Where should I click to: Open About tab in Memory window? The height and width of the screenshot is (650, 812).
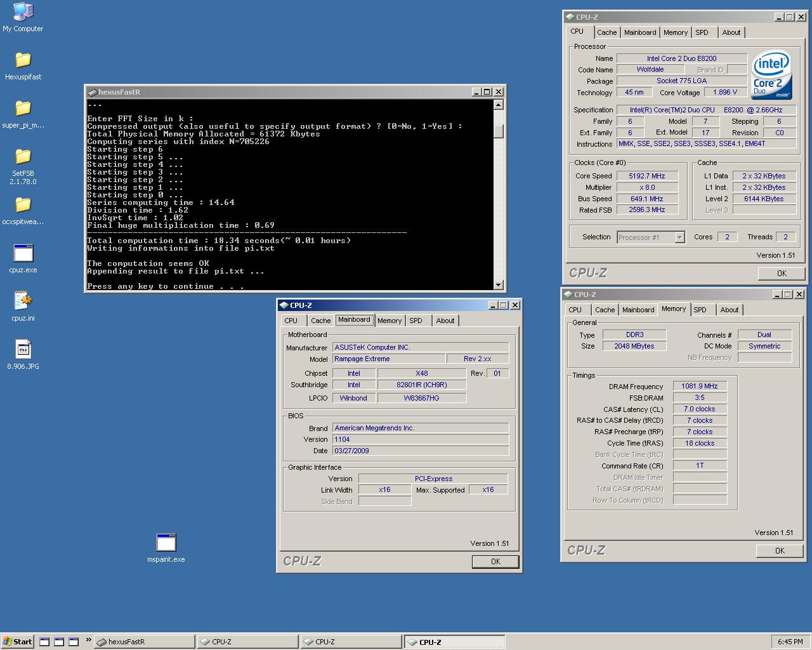click(x=730, y=310)
